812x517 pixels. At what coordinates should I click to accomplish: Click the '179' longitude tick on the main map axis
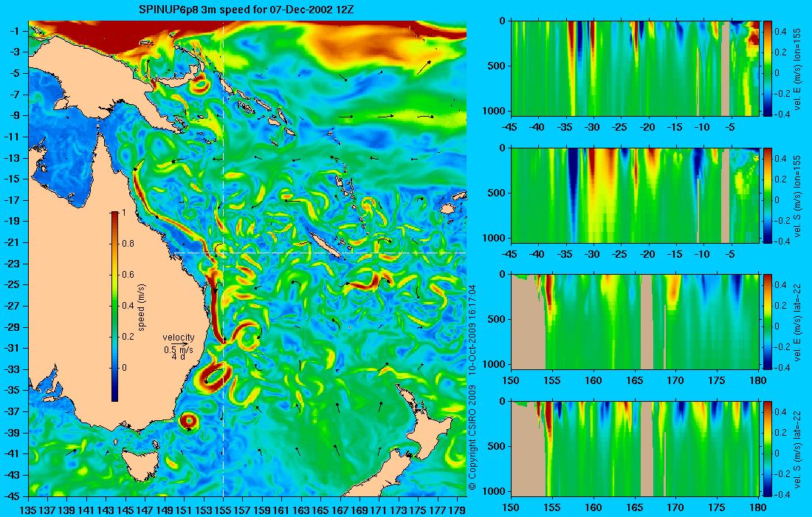[x=457, y=510]
